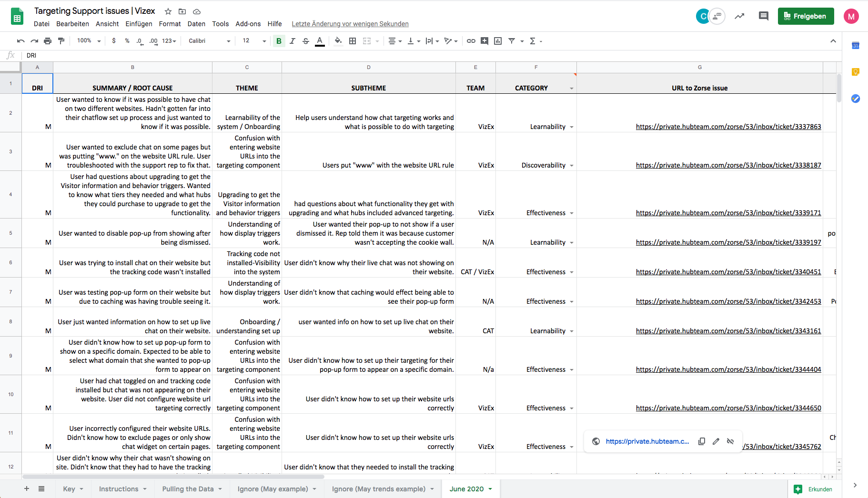Remove the link in the popup
Viewport: 868px width, 498px height.
[730, 441]
